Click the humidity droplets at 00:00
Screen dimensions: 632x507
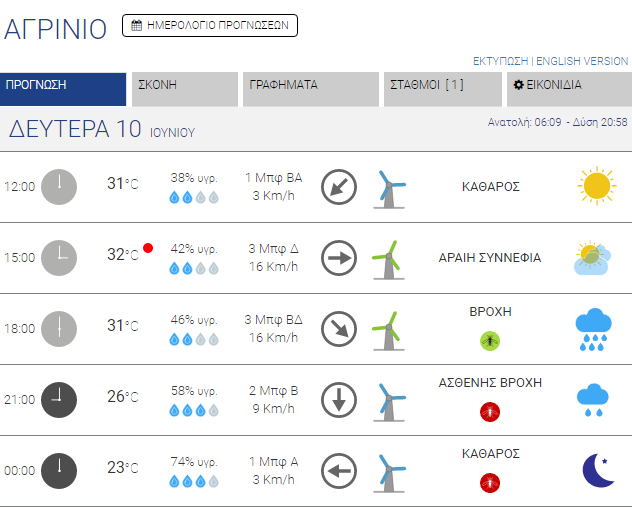point(194,481)
